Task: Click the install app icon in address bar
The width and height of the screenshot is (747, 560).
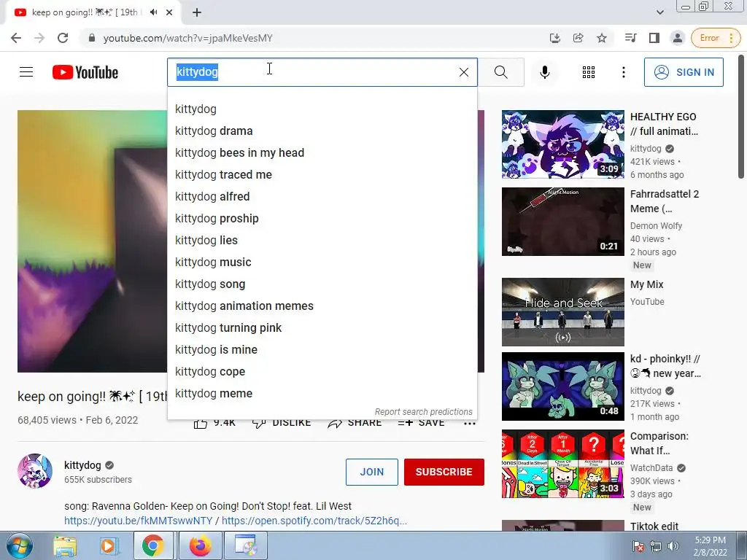Action: tap(554, 38)
